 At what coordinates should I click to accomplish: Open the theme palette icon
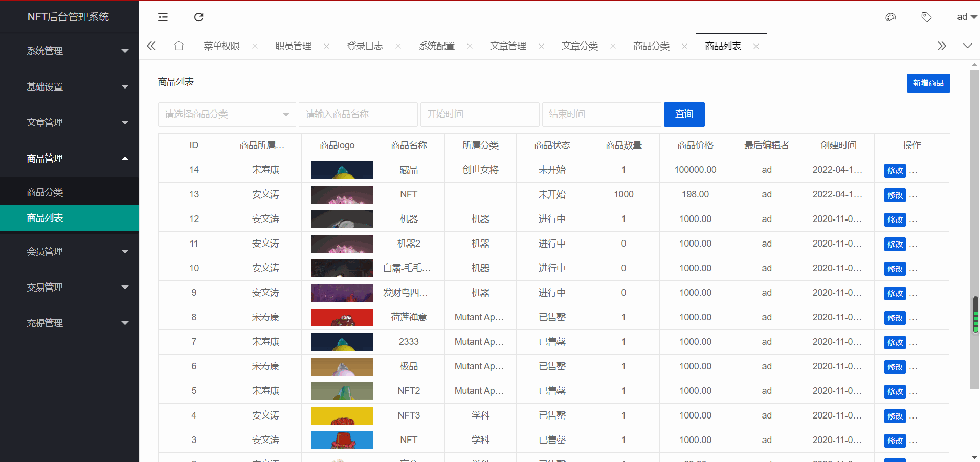tap(890, 17)
